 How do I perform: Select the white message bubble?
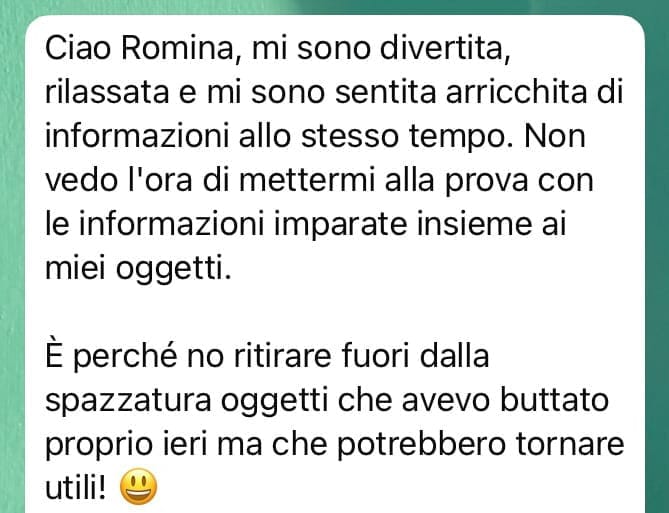pyautogui.click(x=335, y=264)
